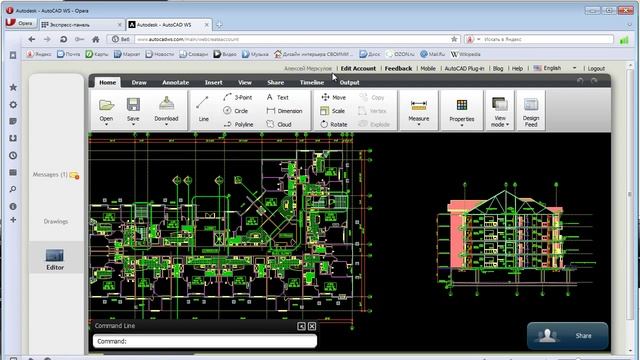Open the Design Feed panel

coord(531,112)
